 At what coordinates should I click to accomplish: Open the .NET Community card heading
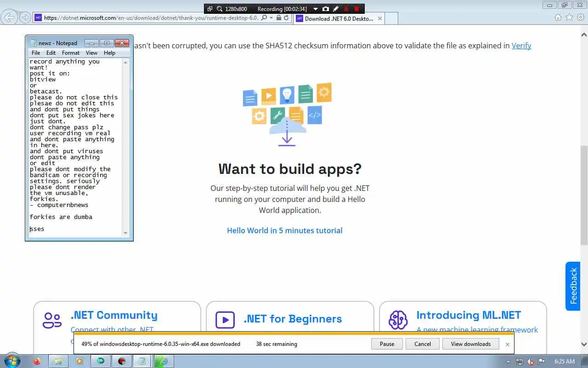click(x=114, y=315)
